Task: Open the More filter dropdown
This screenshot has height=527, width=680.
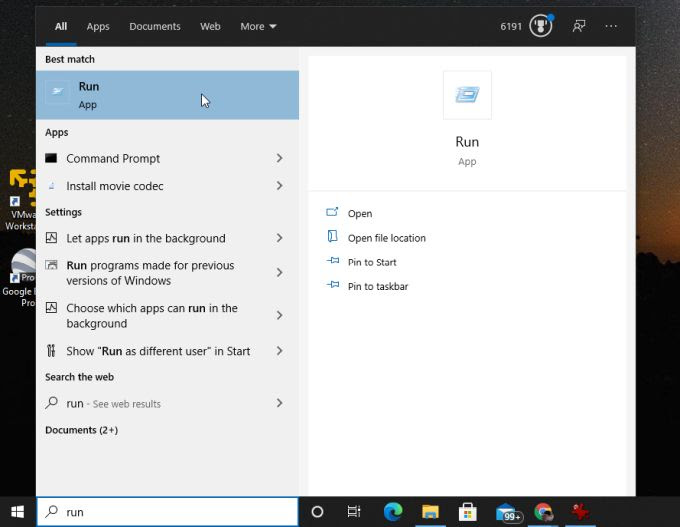Action: (258, 26)
